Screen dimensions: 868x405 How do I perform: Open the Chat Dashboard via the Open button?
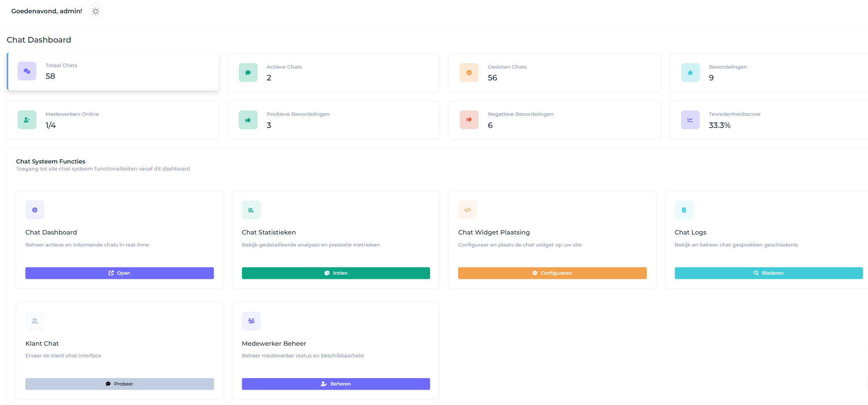(x=119, y=273)
